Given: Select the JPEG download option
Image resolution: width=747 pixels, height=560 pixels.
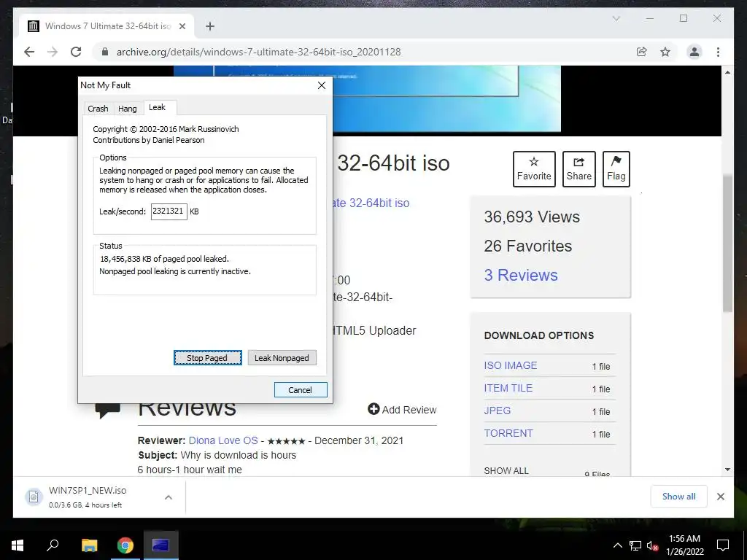Looking at the screenshot, I should [x=497, y=411].
